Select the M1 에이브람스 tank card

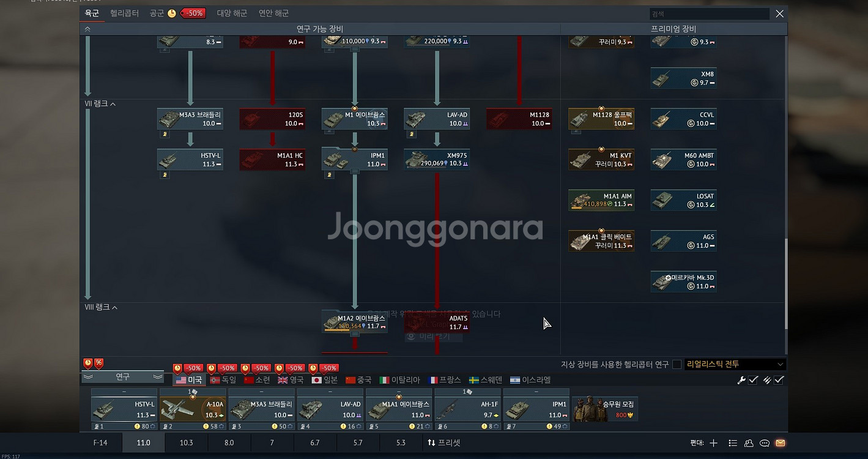(355, 119)
